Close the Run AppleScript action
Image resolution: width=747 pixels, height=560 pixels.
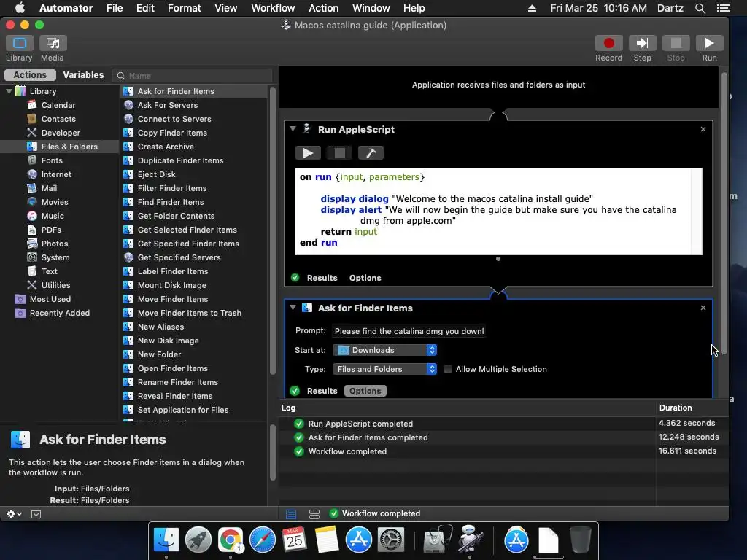(703, 129)
